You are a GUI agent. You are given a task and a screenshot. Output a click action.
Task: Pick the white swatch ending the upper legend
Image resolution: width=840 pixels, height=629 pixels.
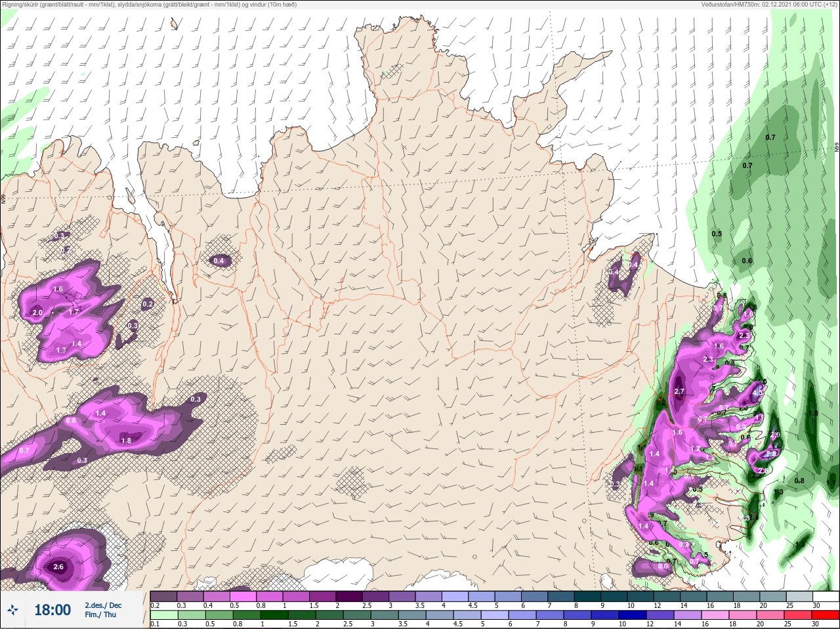click(x=825, y=596)
